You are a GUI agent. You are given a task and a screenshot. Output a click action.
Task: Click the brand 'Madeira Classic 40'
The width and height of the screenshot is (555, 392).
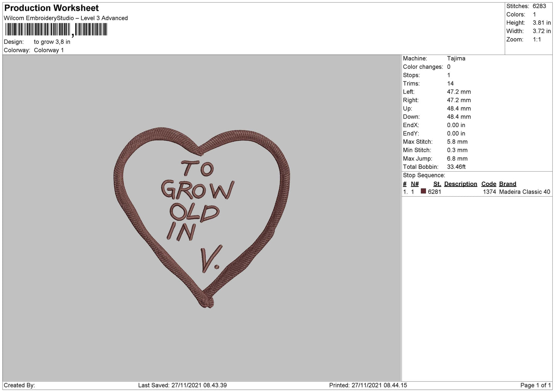tap(525, 192)
